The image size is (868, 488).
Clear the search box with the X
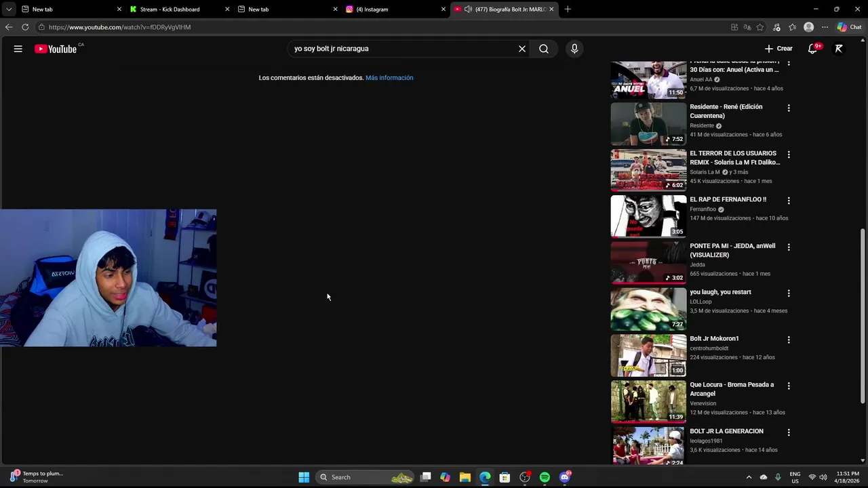[x=522, y=49]
